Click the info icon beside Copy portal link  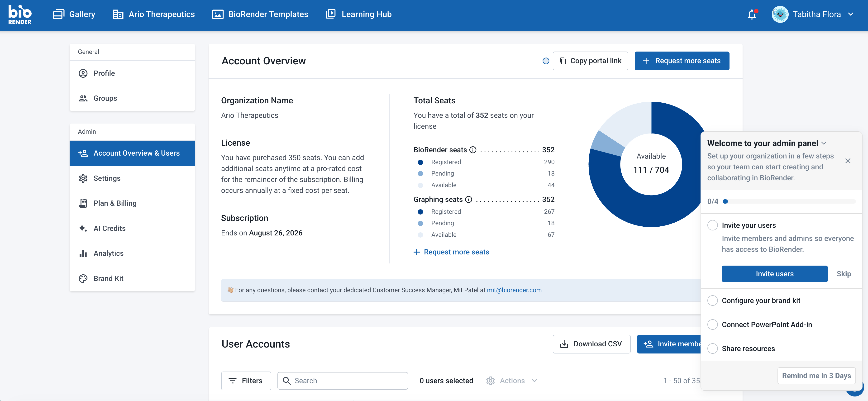coord(546,61)
